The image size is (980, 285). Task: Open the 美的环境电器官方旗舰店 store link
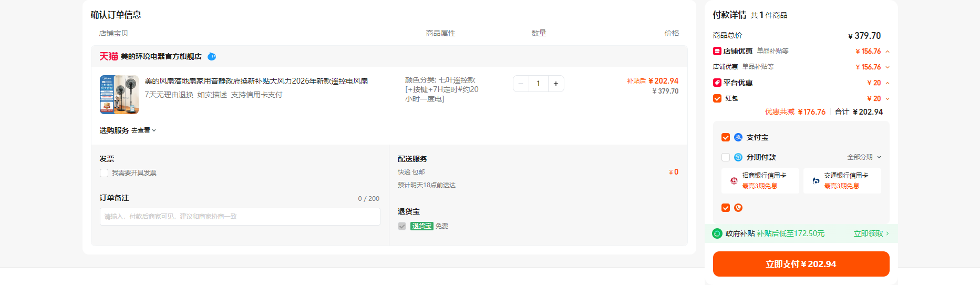(x=161, y=56)
